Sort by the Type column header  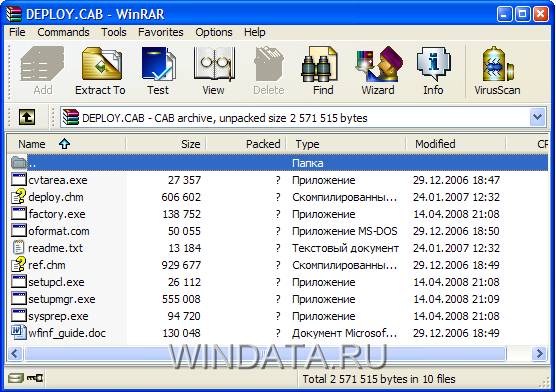coord(346,144)
